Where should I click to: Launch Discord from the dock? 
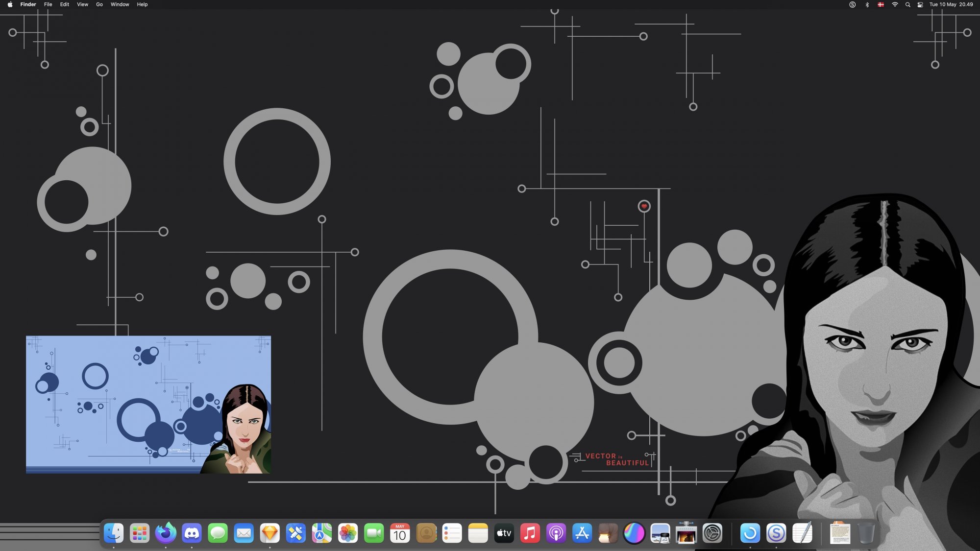tap(192, 533)
